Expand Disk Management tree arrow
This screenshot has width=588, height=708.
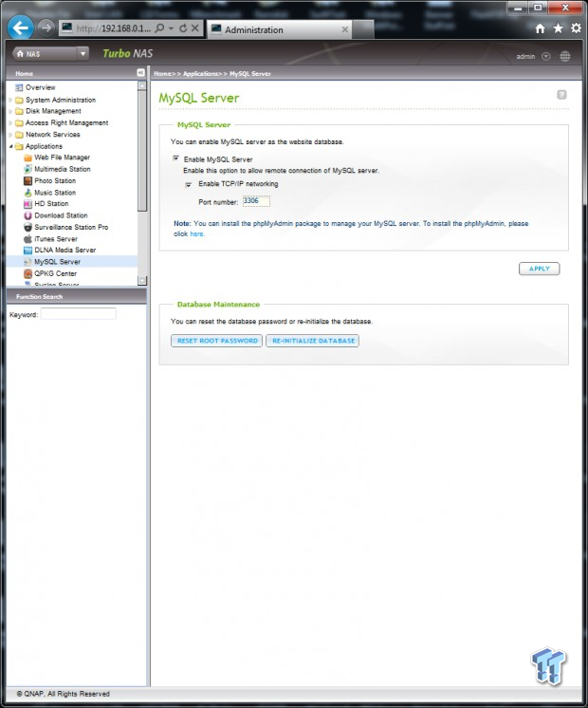pos(10,111)
